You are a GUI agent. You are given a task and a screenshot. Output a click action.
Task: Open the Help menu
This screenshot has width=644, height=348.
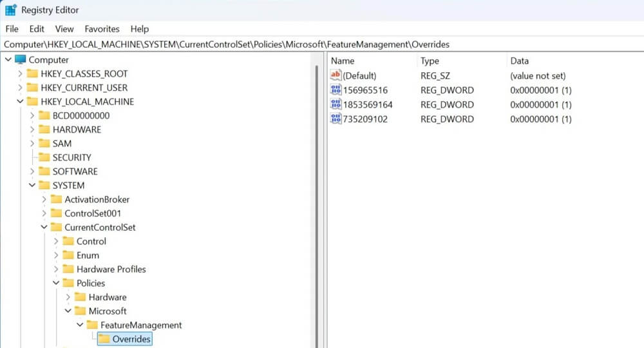click(140, 29)
